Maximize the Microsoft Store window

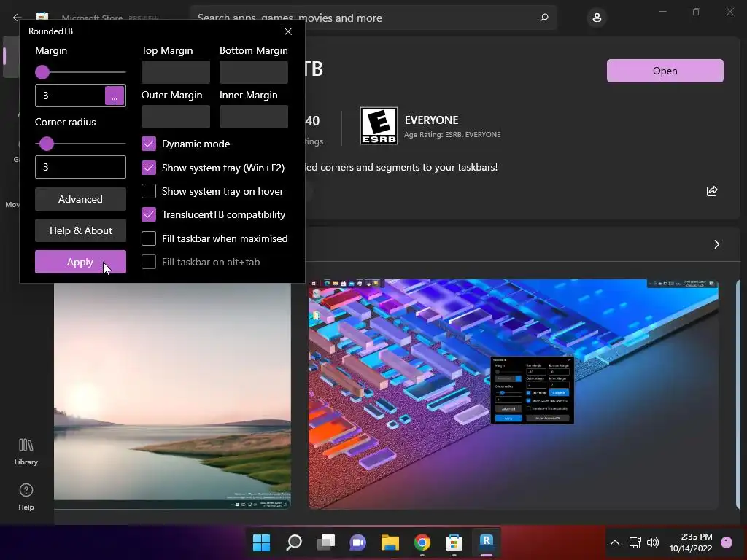click(697, 12)
